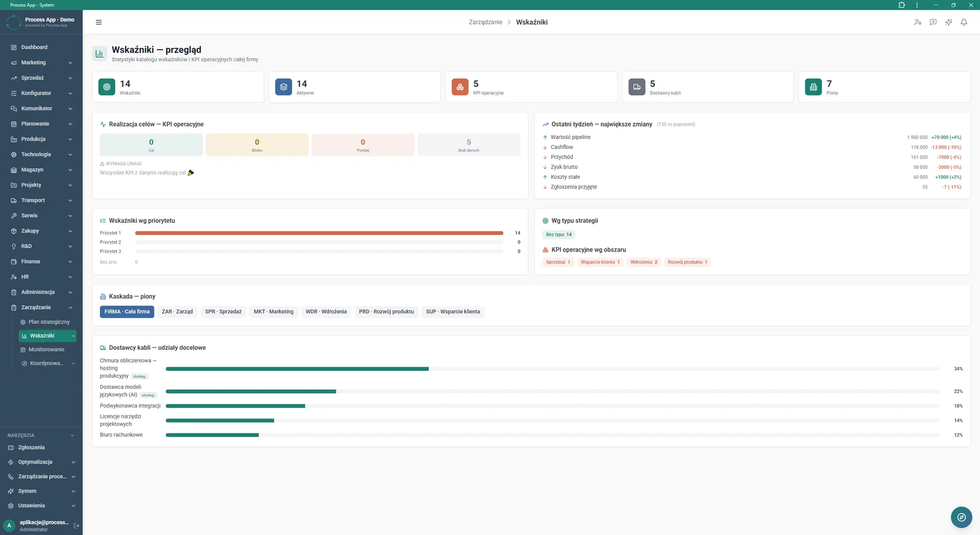This screenshot has height=535, width=980.
Task: Select the ZAR · Zarząd cascade tab
Action: pyautogui.click(x=177, y=312)
